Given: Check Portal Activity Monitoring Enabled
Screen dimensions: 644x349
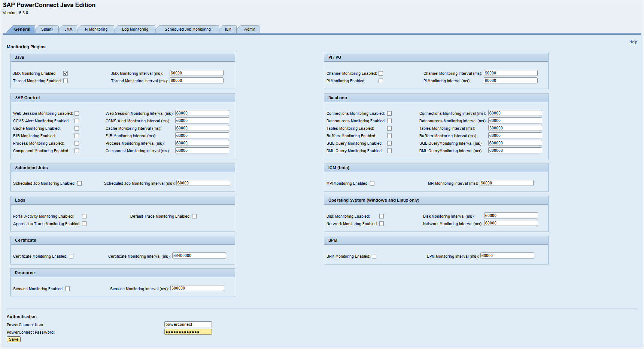Looking at the screenshot, I should tap(84, 216).
